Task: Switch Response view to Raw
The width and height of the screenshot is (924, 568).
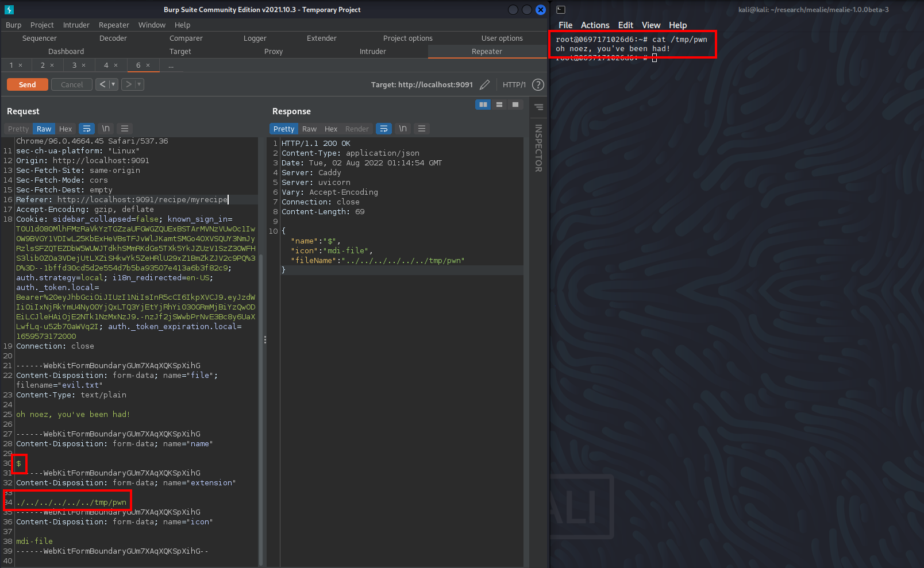Action: pyautogui.click(x=310, y=129)
